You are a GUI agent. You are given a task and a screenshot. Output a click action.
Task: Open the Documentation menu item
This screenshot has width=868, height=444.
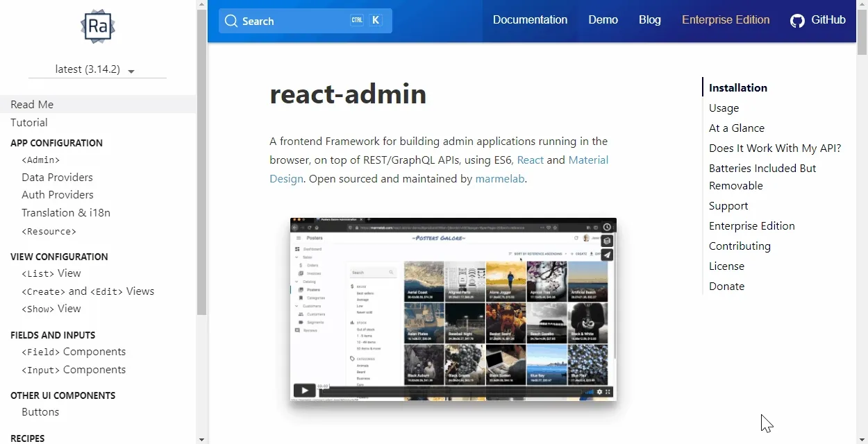[530, 20]
